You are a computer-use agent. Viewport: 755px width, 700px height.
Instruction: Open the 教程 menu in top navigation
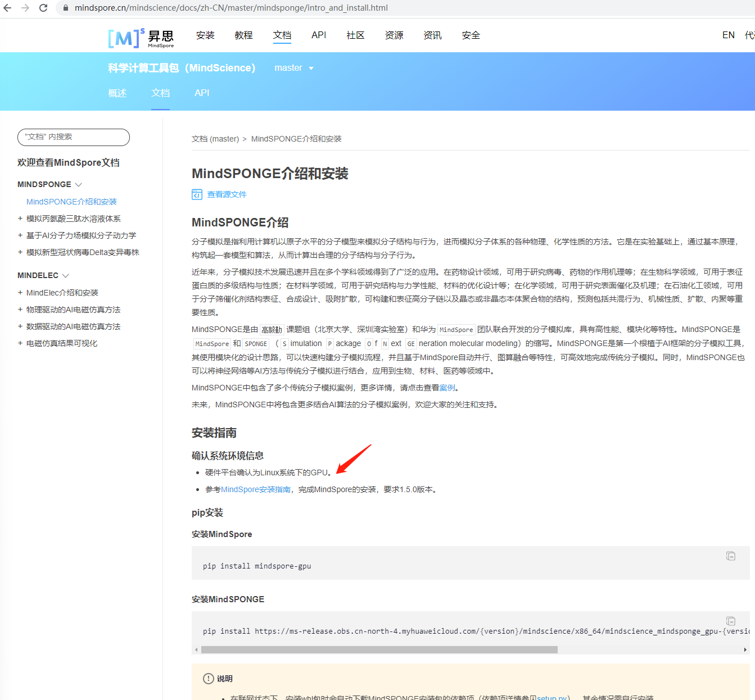click(x=243, y=35)
